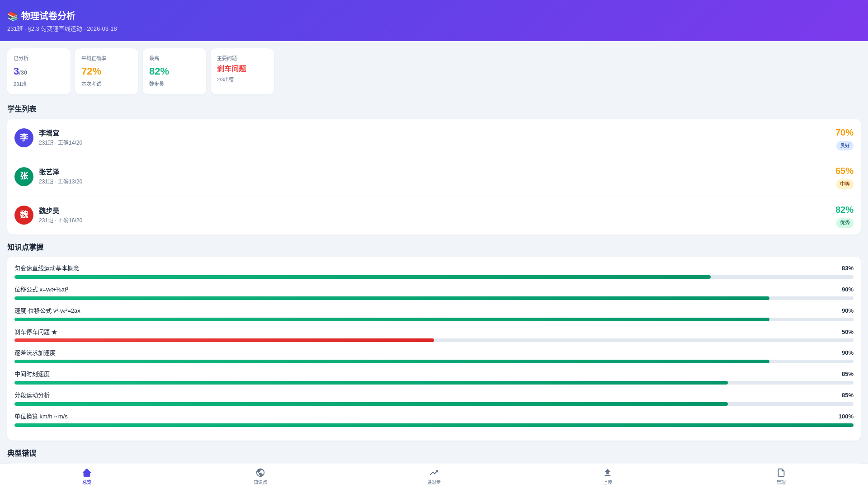Click the 65% score of 张艺泽
868x488 pixels.
point(844,171)
